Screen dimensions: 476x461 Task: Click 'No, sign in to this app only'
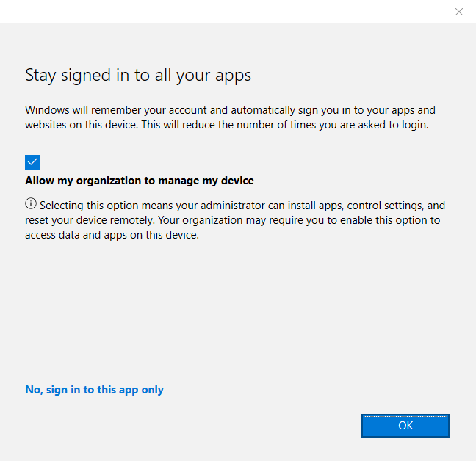pos(94,390)
